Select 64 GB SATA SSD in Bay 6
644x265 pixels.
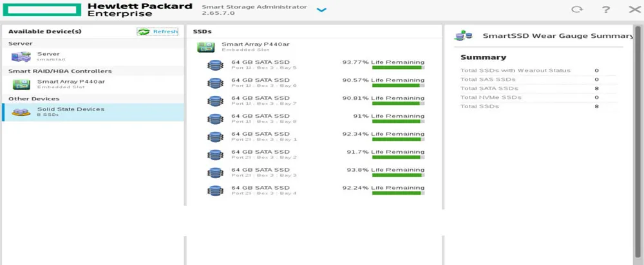click(260, 80)
